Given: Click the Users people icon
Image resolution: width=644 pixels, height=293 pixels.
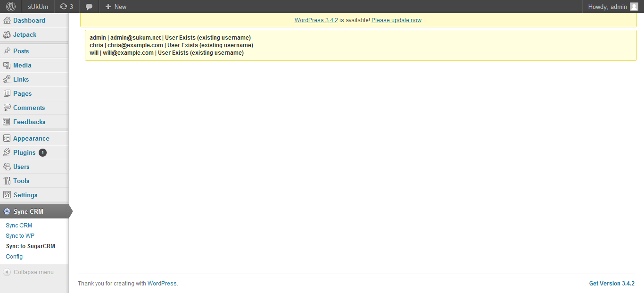Looking at the screenshot, I should pyautogui.click(x=7, y=167).
